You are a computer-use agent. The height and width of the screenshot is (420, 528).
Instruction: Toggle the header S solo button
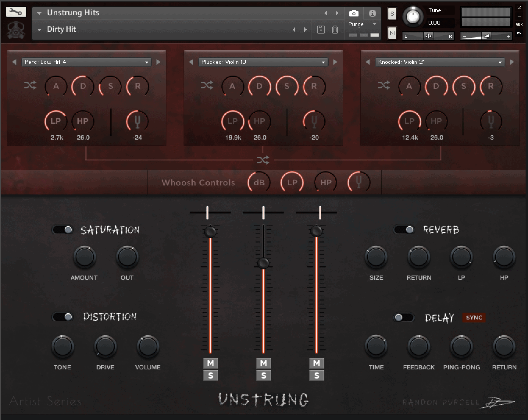tap(392, 14)
